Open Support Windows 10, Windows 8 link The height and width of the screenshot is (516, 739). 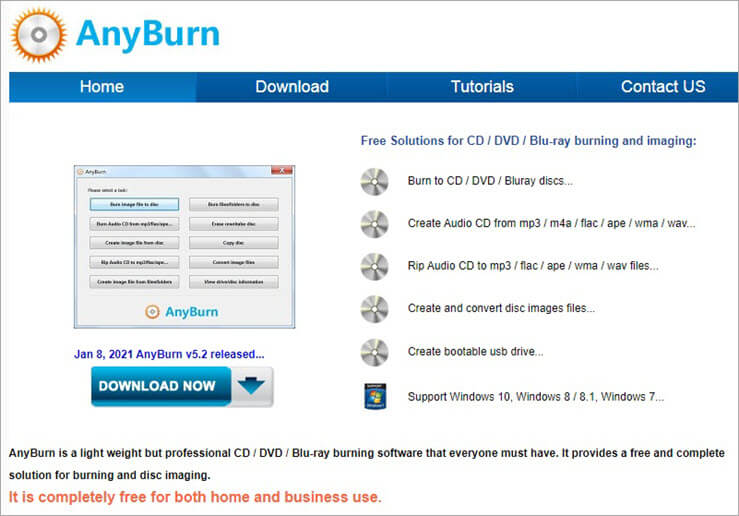536,397
